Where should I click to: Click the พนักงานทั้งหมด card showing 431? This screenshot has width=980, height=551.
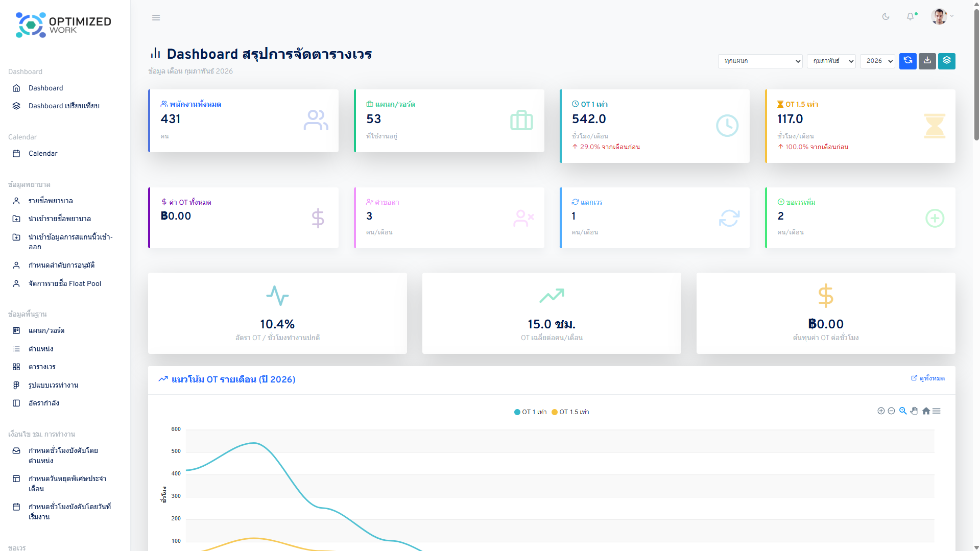click(244, 121)
